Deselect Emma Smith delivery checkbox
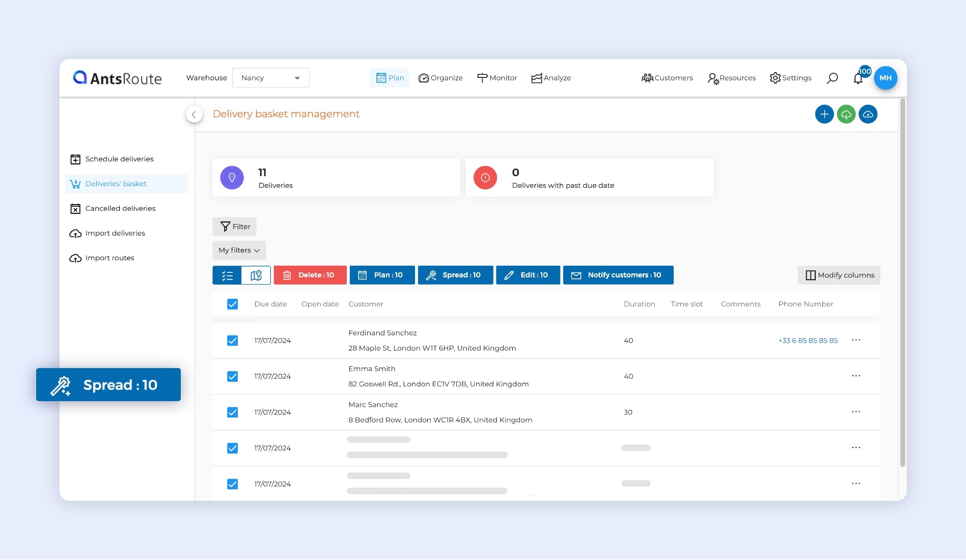 pyautogui.click(x=232, y=376)
